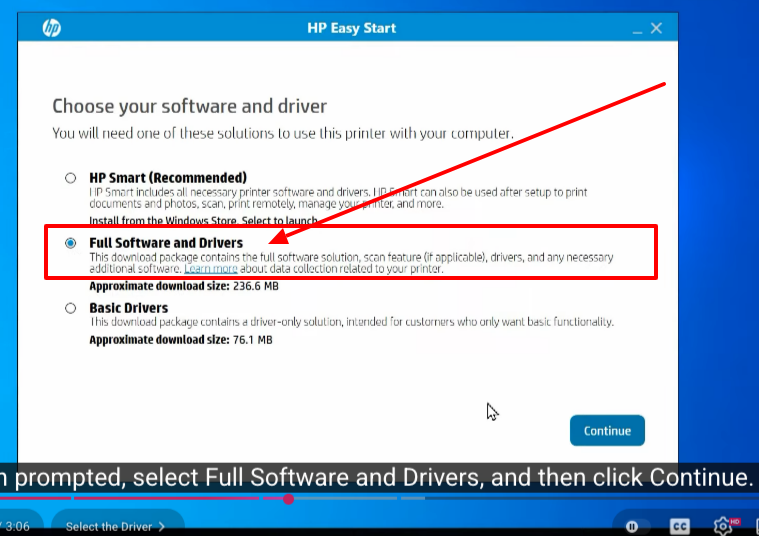Select the HP Smart (Recommended) radio button
This screenshot has width=759, height=536.
coord(71,178)
